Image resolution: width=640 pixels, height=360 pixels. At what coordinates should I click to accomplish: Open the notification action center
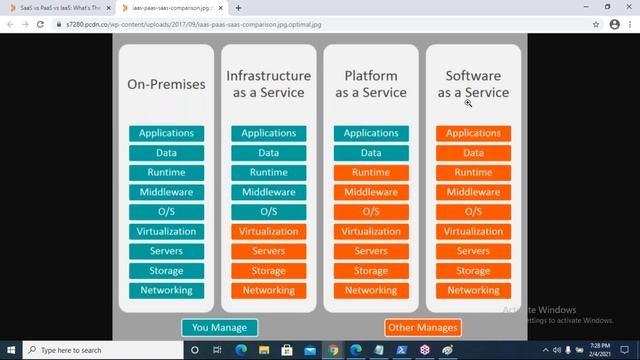(x=624, y=350)
